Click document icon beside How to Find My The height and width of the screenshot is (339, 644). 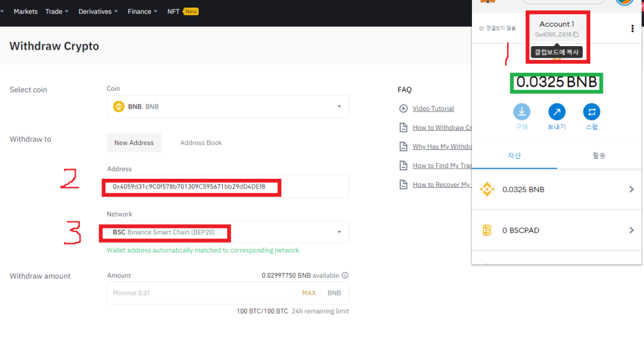click(403, 166)
